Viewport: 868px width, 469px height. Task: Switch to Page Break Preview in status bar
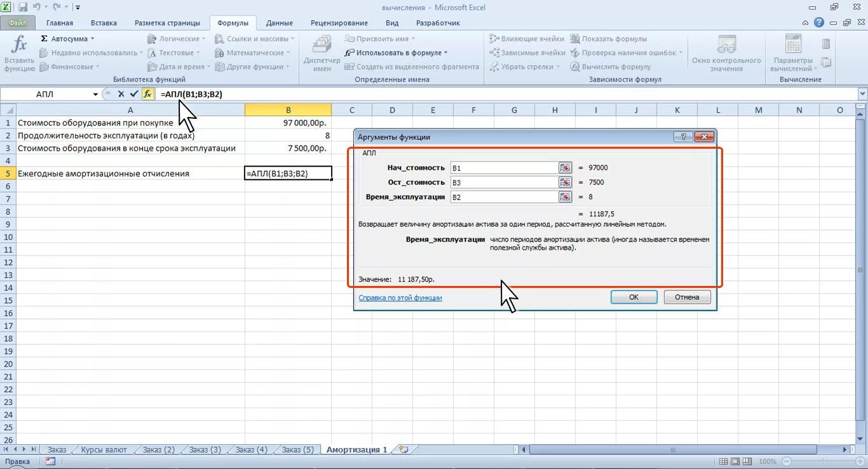tap(747, 461)
